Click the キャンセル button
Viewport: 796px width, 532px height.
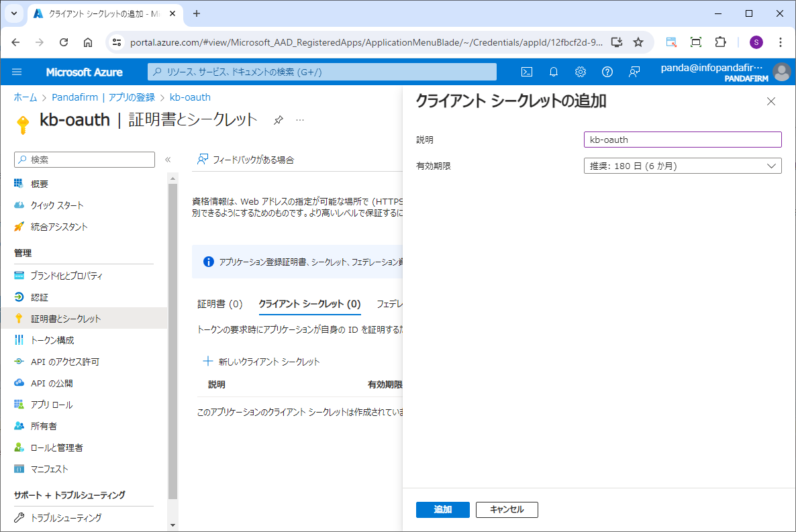click(507, 510)
